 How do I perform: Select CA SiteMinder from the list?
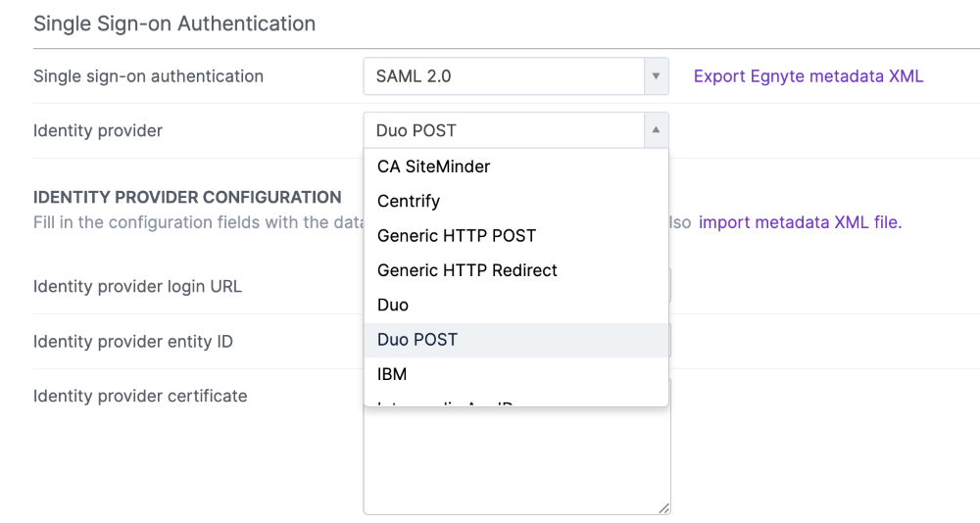pyautogui.click(x=516, y=166)
